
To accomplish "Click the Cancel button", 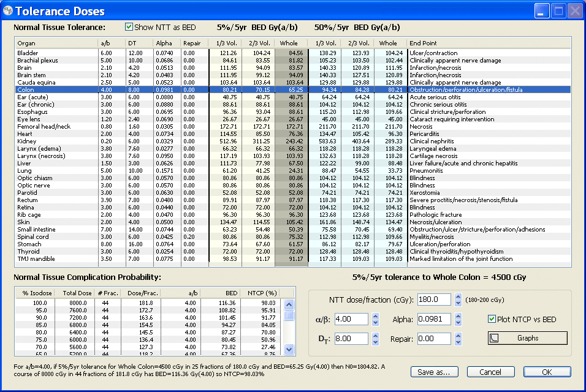I will click(x=490, y=372).
